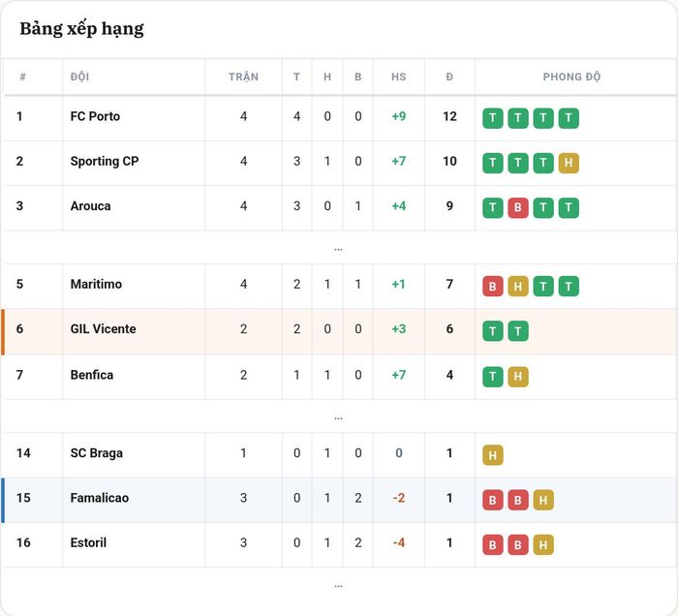Expand hidden rows between Benfica and SC Braga
Image resolution: width=678 pixels, height=616 pixels.
click(x=339, y=417)
